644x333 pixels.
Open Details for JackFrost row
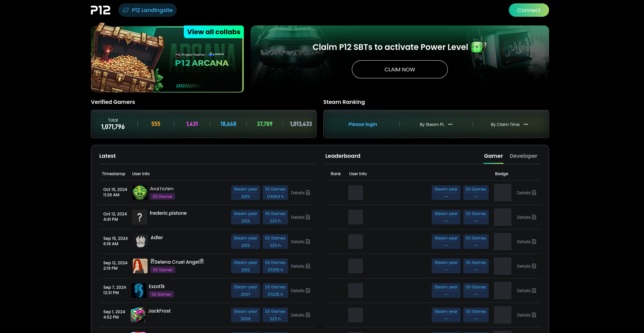[300, 315]
